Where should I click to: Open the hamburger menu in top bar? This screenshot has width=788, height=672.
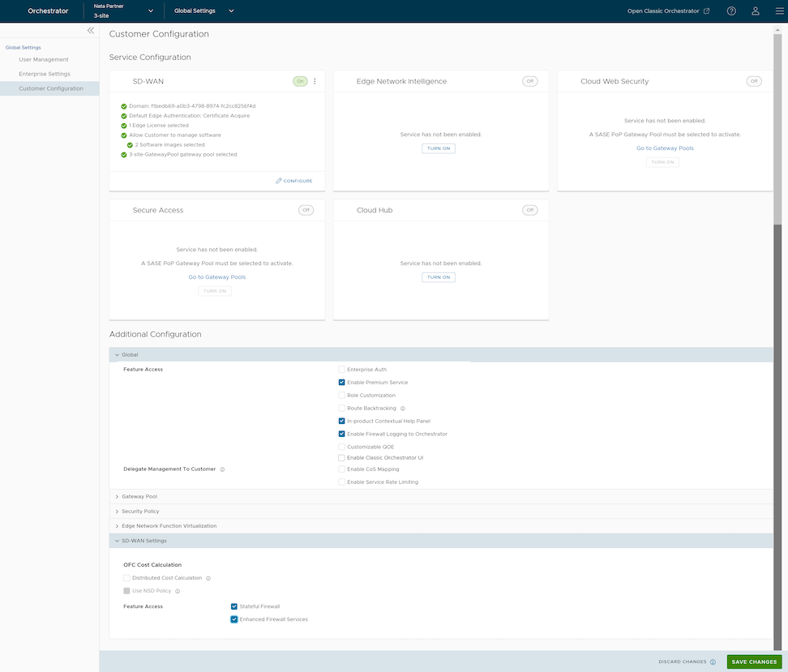pyautogui.click(x=777, y=11)
